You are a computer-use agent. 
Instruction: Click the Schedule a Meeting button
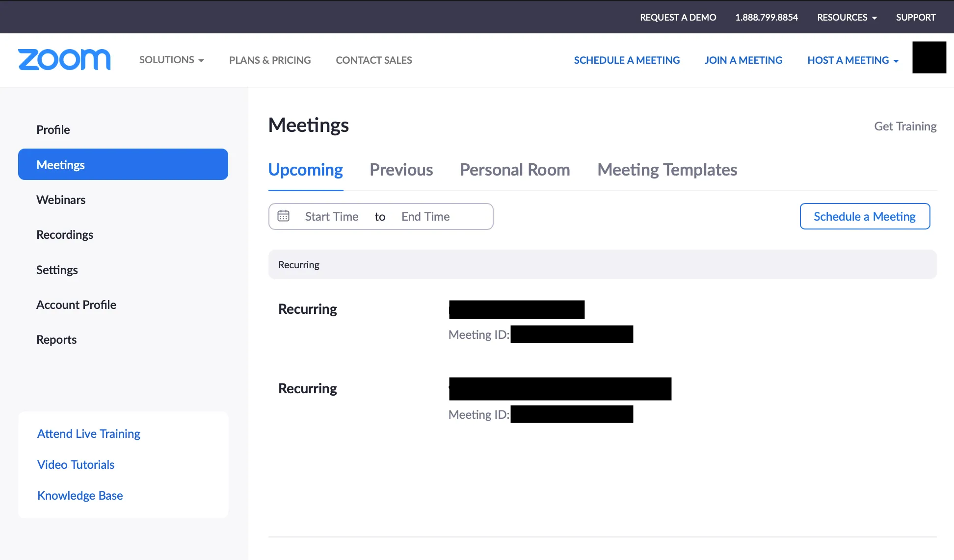tap(865, 216)
